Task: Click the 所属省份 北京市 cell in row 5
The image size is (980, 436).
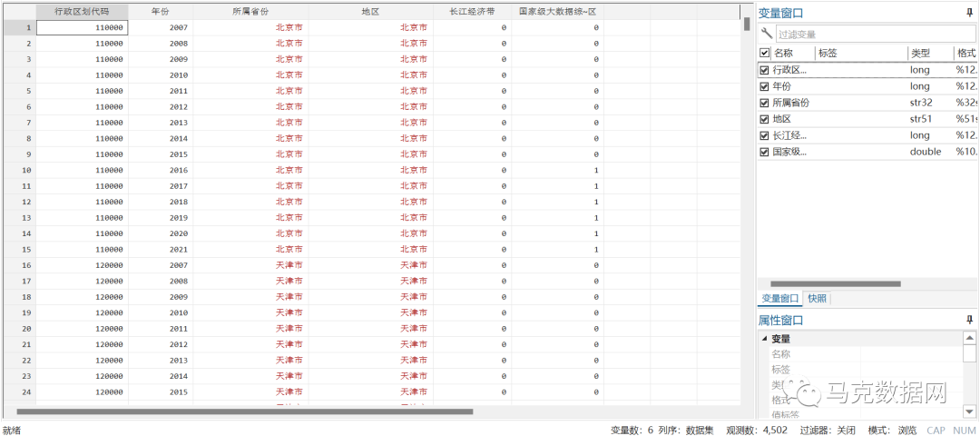Action: click(x=250, y=91)
